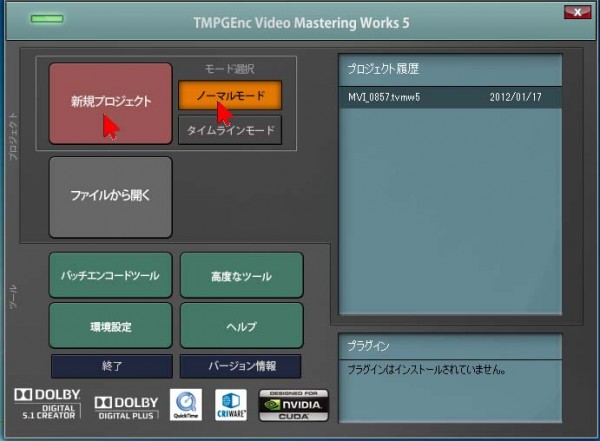Open preferences (環境設定)
This screenshot has height=441, width=600.
pyautogui.click(x=111, y=325)
